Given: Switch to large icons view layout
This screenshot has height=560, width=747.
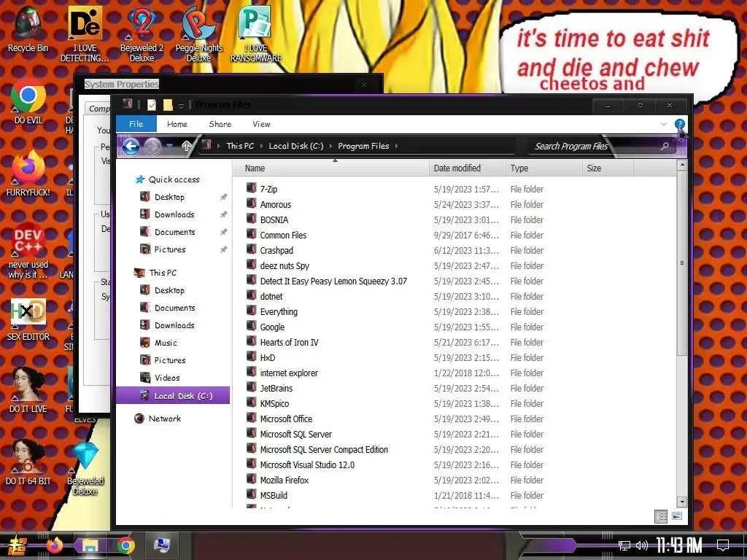Looking at the screenshot, I should pos(676,516).
